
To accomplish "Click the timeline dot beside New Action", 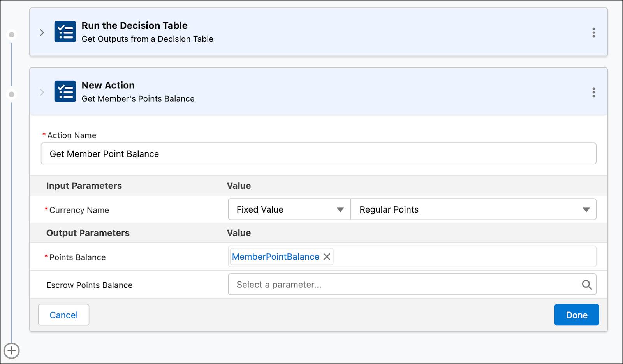I will (x=12, y=94).
